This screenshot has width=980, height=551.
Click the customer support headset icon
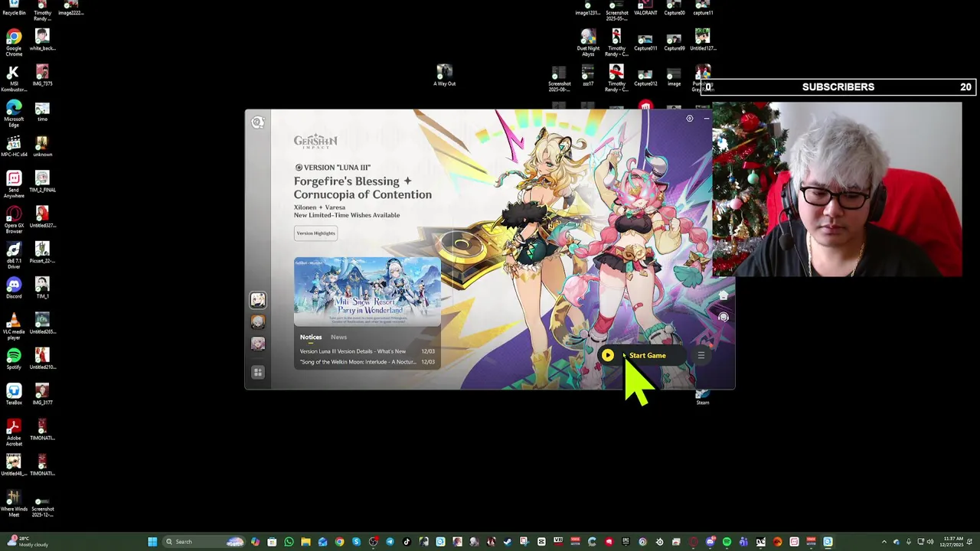(724, 316)
